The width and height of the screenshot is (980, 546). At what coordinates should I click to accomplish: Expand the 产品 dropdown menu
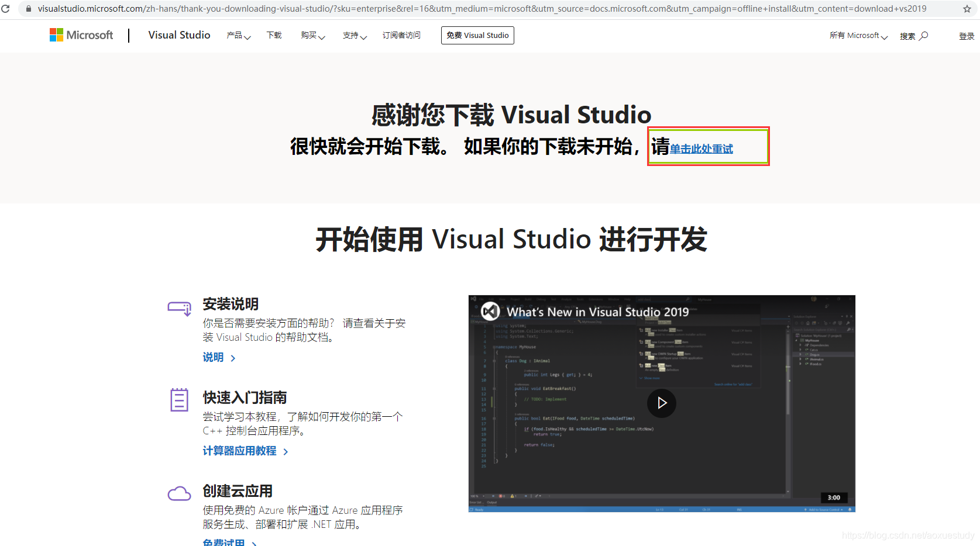coord(239,36)
